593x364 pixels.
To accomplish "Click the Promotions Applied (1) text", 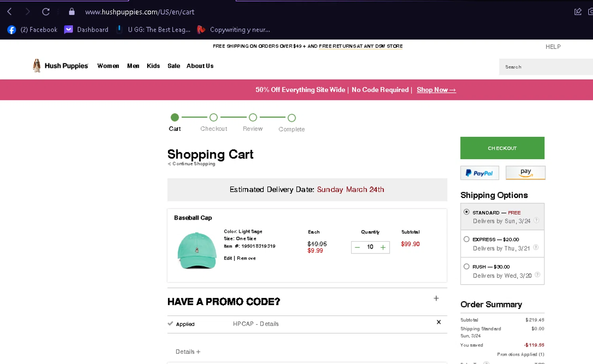I will [x=521, y=355].
